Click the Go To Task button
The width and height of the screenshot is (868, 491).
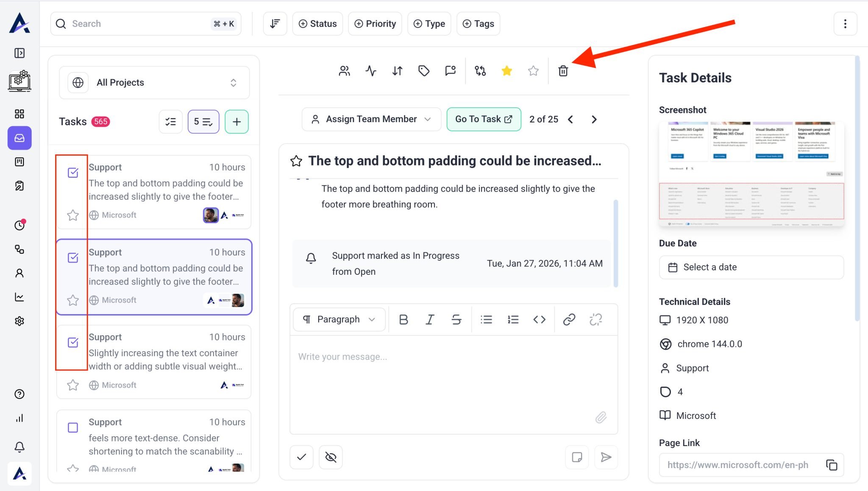484,119
